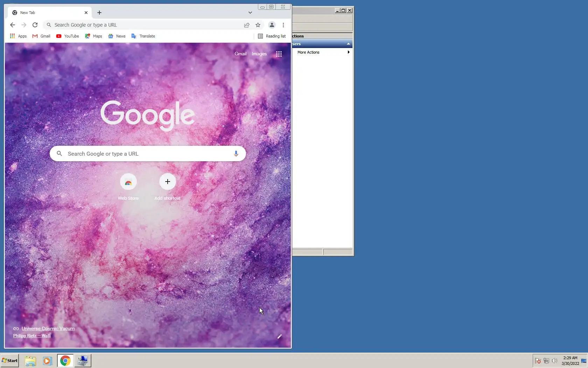The image size is (588, 368).
Task: Open Philipp Rietz — Walli credit link
Action: pos(32,336)
